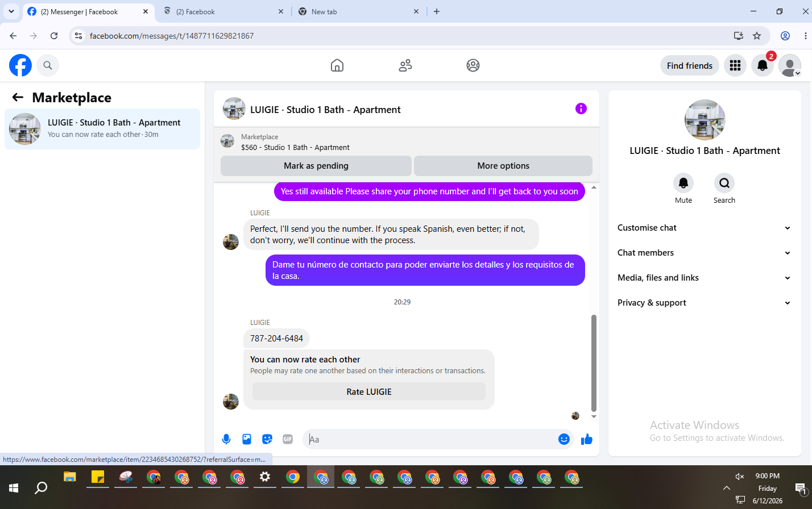
Task: Expand Customise chat section
Action: click(x=705, y=228)
